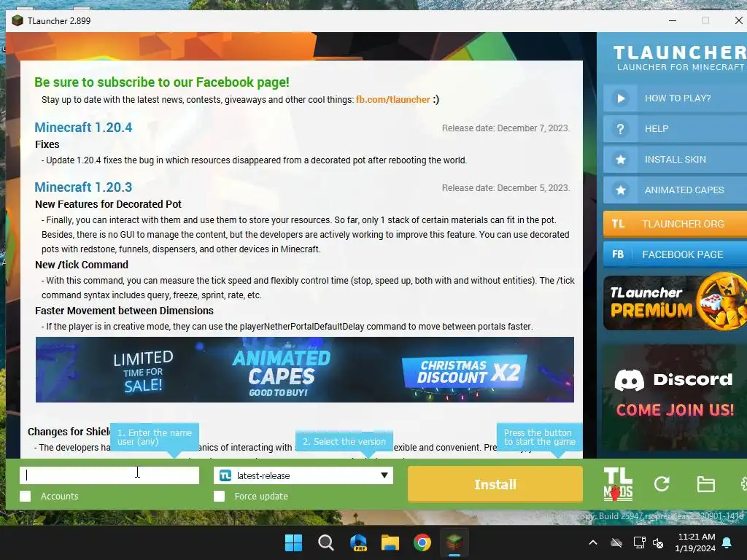The width and height of the screenshot is (747, 560).
Task: Open FACEBOOK PAGE button
Action: pos(675,254)
